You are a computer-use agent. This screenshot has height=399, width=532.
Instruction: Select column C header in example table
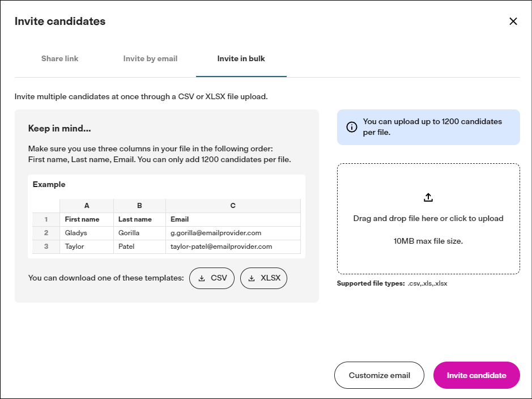tap(233, 206)
